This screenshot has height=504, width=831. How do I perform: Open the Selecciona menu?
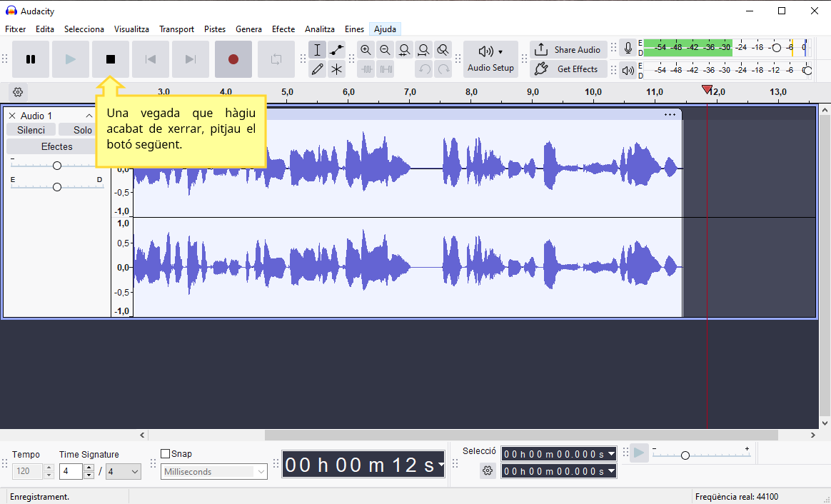[x=84, y=29]
